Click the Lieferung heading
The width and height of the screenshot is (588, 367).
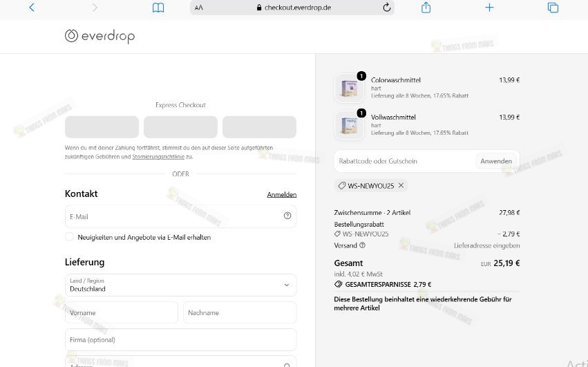(x=84, y=262)
